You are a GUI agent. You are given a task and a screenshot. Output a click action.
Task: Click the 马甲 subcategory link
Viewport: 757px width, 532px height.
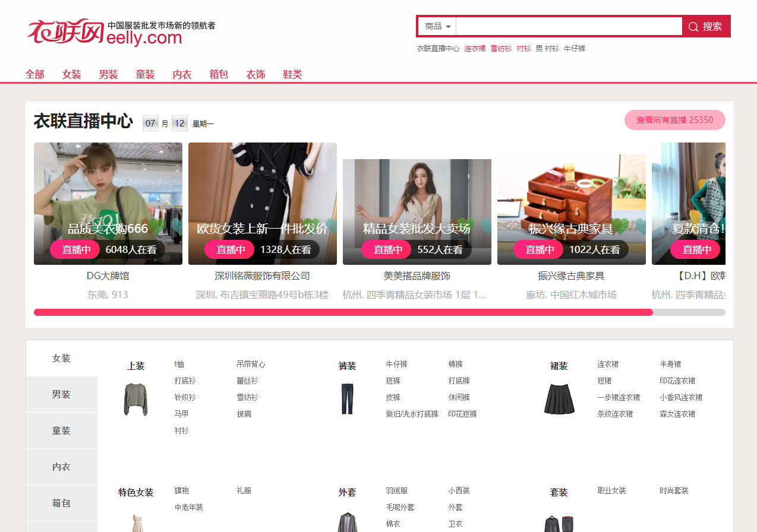click(181, 414)
